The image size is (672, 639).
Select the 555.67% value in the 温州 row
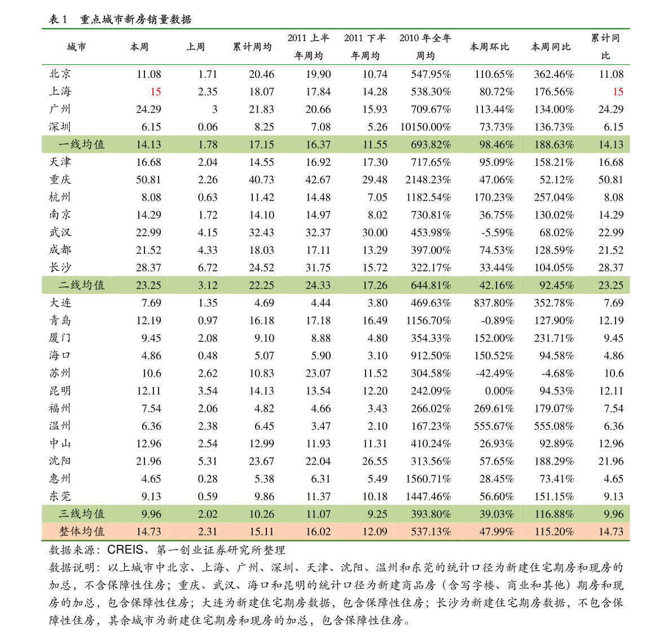[494, 426]
